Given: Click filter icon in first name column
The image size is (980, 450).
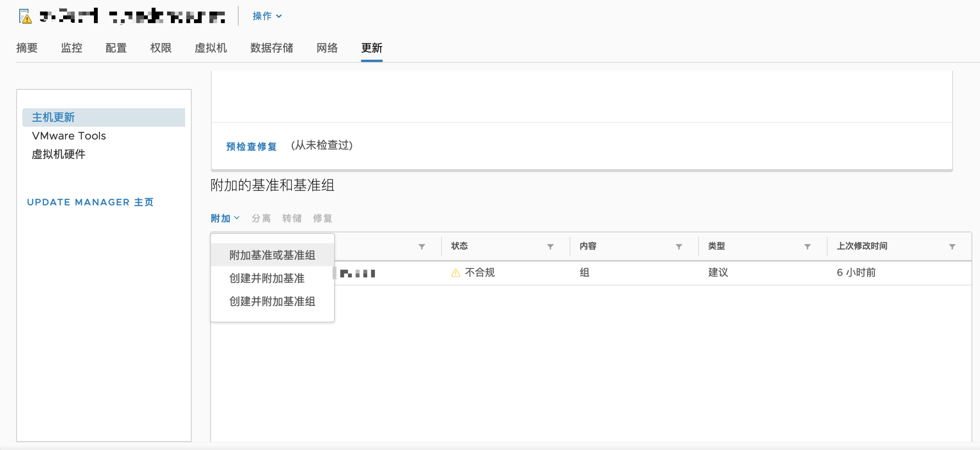Looking at the screenshot, I should tap(421, 247).
